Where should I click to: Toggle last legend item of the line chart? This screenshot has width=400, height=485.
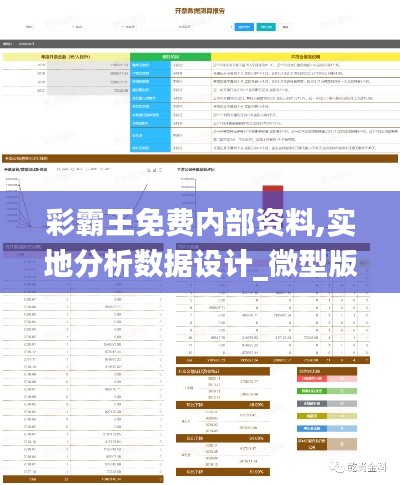pyautogui.click(x=105, y=170)
